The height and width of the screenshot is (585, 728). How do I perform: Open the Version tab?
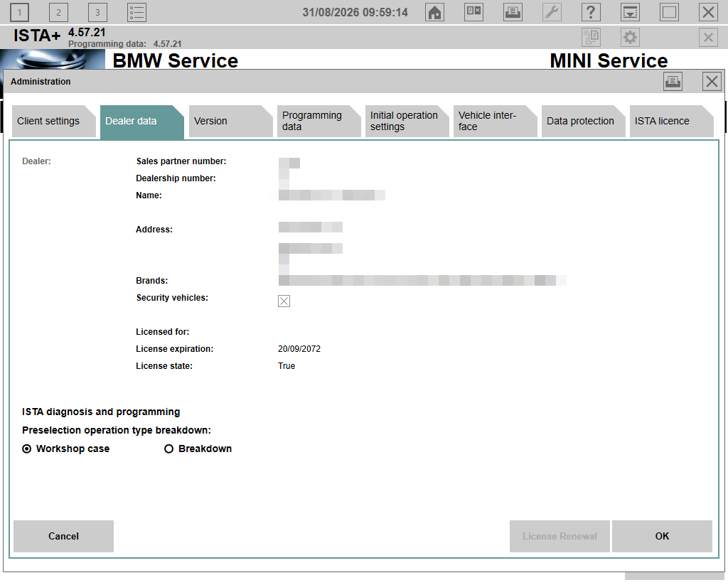pos(230,121)
